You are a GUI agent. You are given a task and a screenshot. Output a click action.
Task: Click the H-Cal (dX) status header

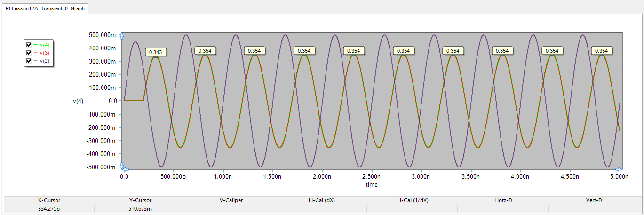321,200
